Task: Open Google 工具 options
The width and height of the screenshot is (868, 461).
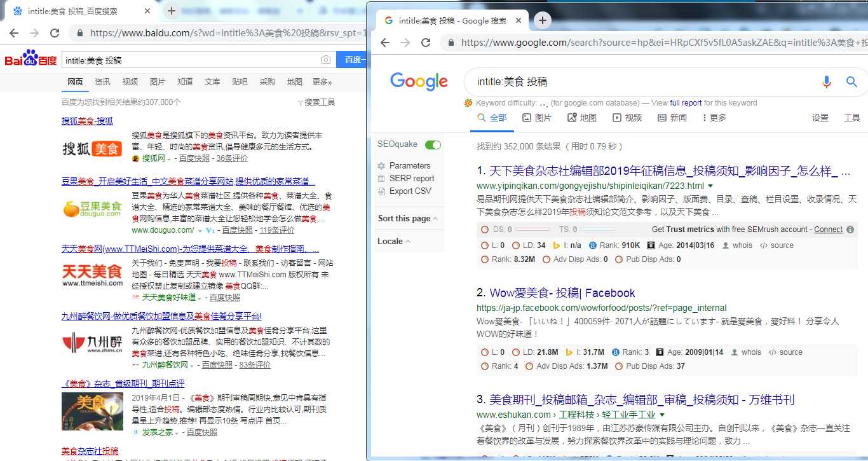Action: click(x=851, y=118)
